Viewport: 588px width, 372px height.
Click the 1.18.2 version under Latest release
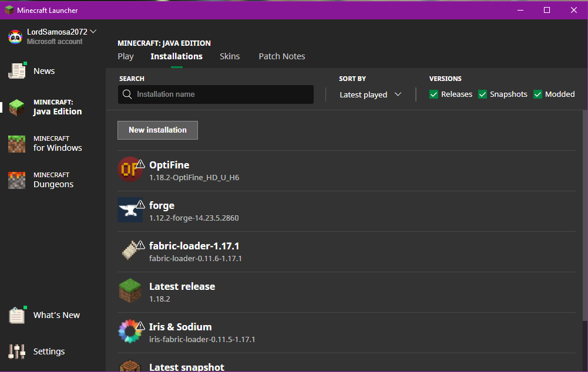[x=160, y=299]
